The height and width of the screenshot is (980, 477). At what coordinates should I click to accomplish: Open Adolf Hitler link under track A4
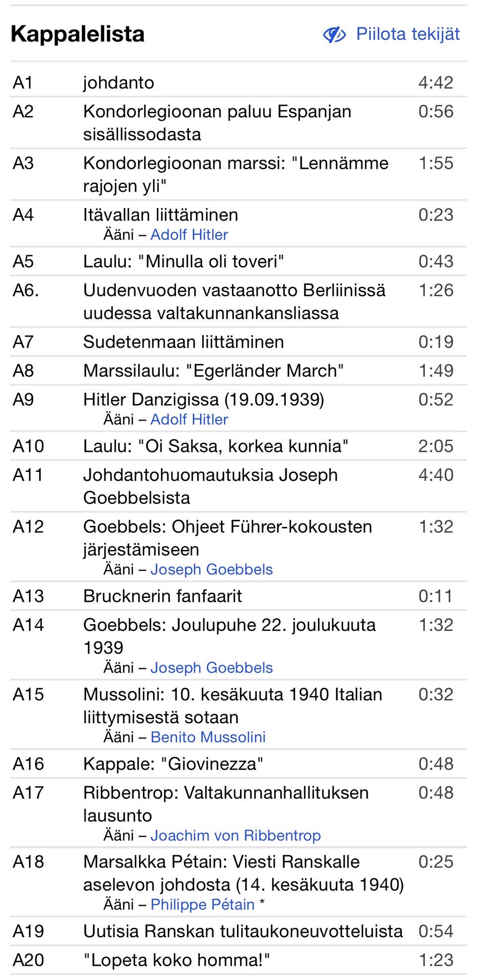[189, 235]
